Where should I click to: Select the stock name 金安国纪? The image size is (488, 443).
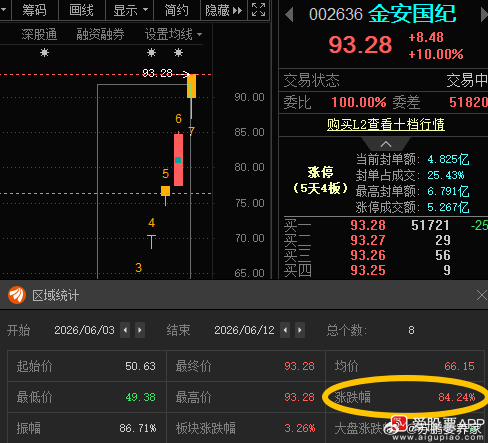click(412, 14)
